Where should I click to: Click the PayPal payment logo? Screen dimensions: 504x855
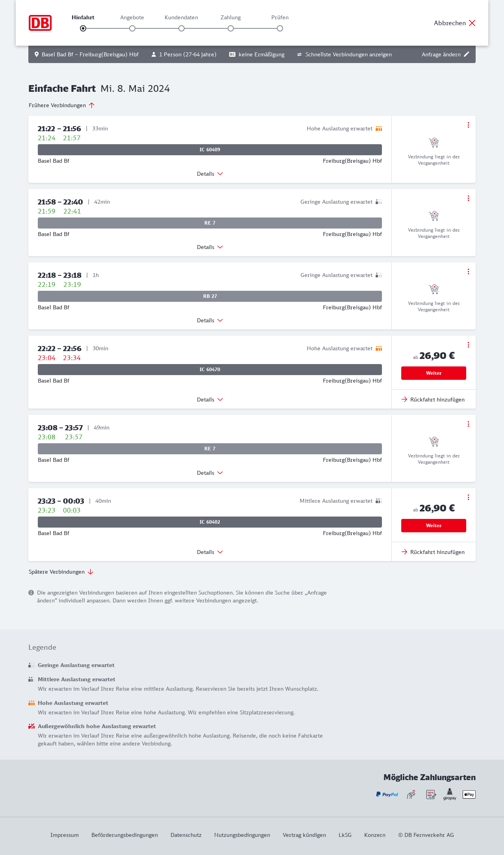[x=387, y=794]
